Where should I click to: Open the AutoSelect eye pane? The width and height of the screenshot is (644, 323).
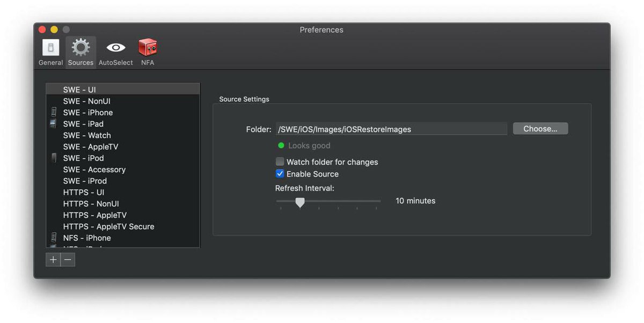click(115, 53)
